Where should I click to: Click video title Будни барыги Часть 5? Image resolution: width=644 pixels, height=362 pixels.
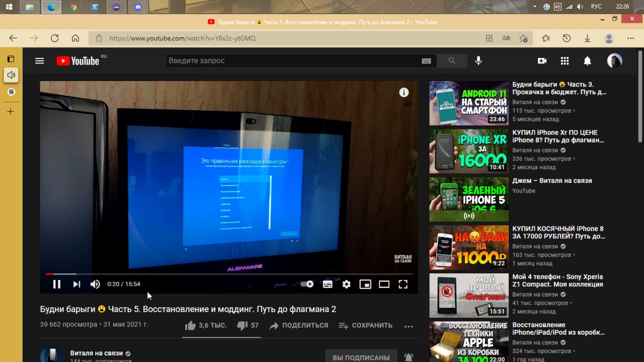pyautogui.click(x=188, y=309)
